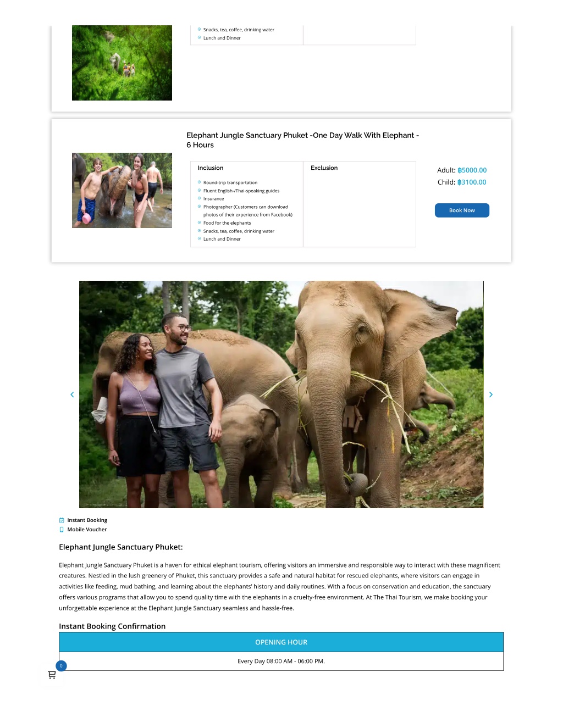This screenshot has width=563, height=728.
Task: Click the Mobile Voucher phone icon
Action: coord(62,530)
